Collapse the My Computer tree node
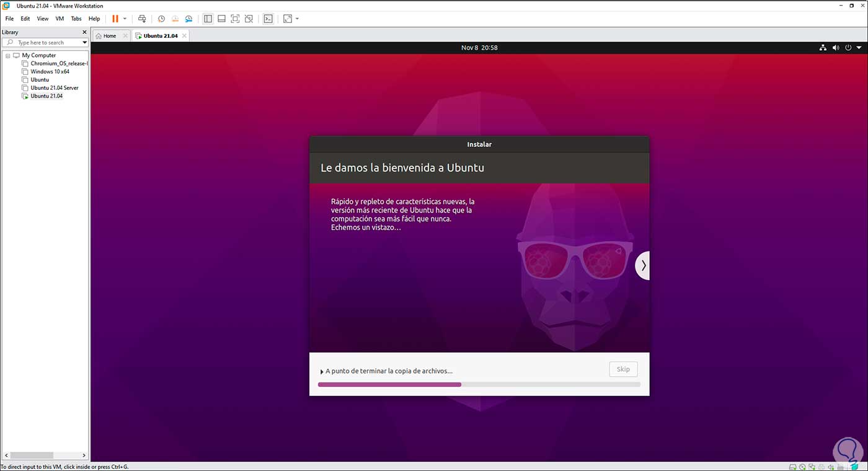This screenshot has width=868, height=471. 7,55
